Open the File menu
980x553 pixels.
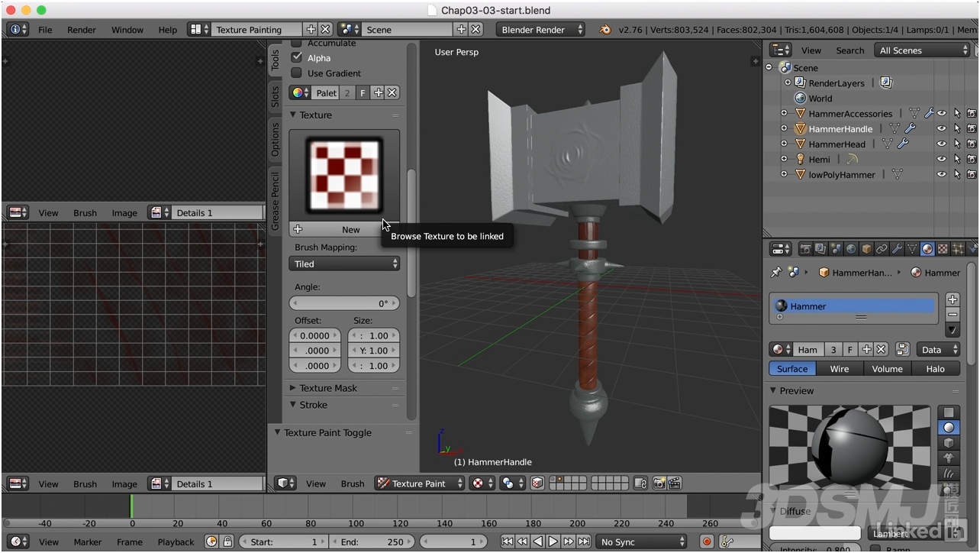(x=45, y=30)
